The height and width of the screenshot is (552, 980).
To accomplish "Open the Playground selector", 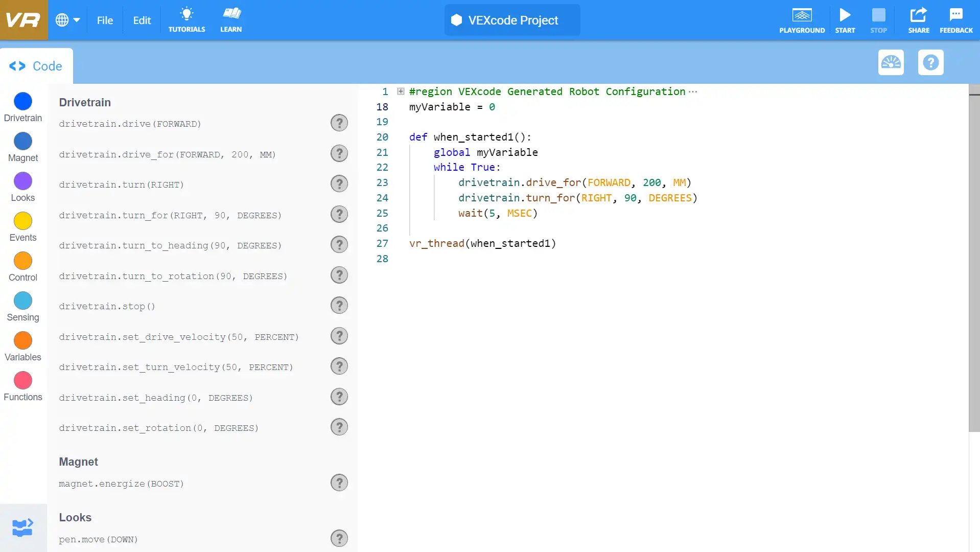I will click(x=802, y=20).
